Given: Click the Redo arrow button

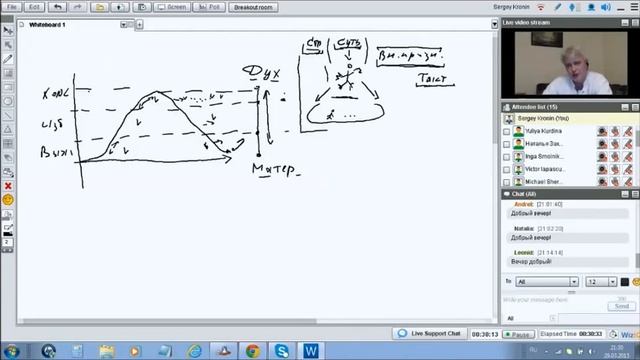Looking at the screenshot, I should click(x=77, y=7).
